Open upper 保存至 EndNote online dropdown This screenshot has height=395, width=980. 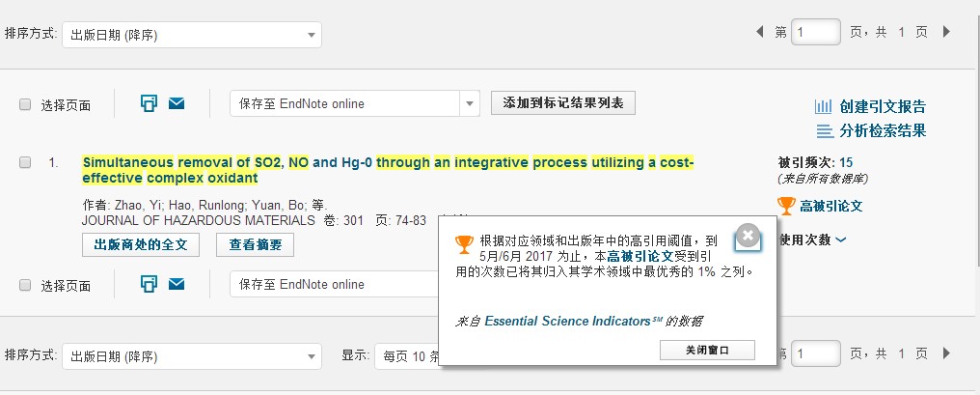click(x=354, y=103)
